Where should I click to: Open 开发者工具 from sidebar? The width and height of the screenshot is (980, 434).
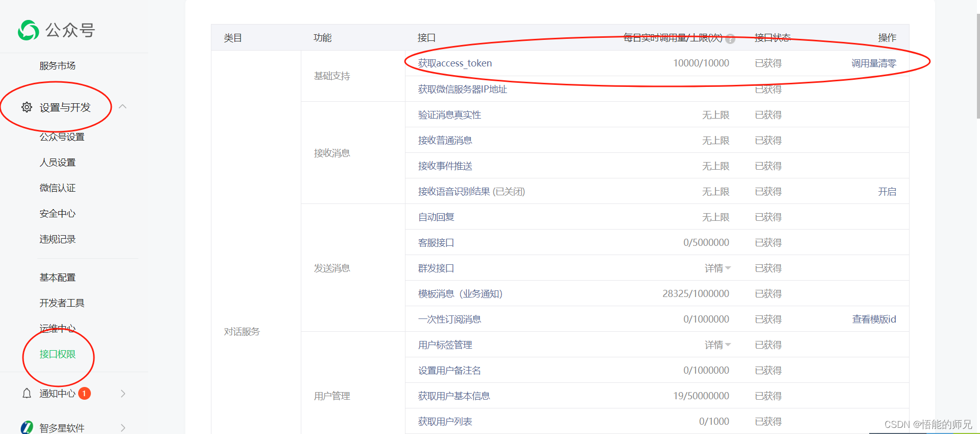click(62, 303)
